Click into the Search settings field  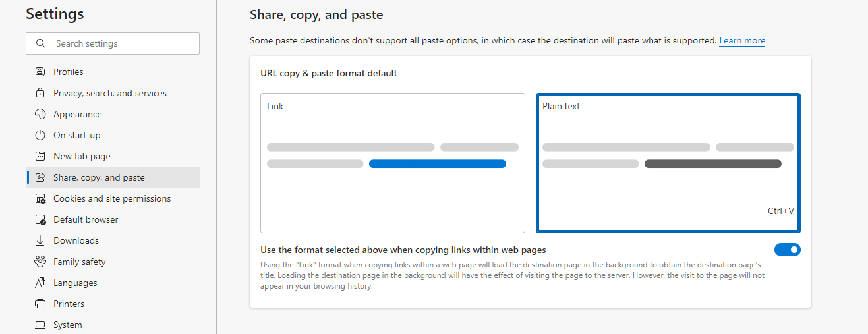(113, 43)
